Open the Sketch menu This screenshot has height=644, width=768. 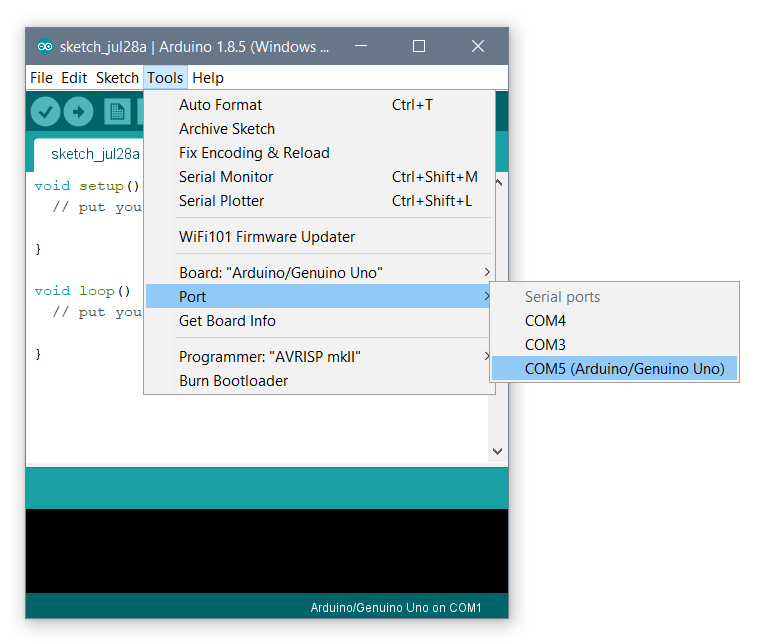point(117,78)
